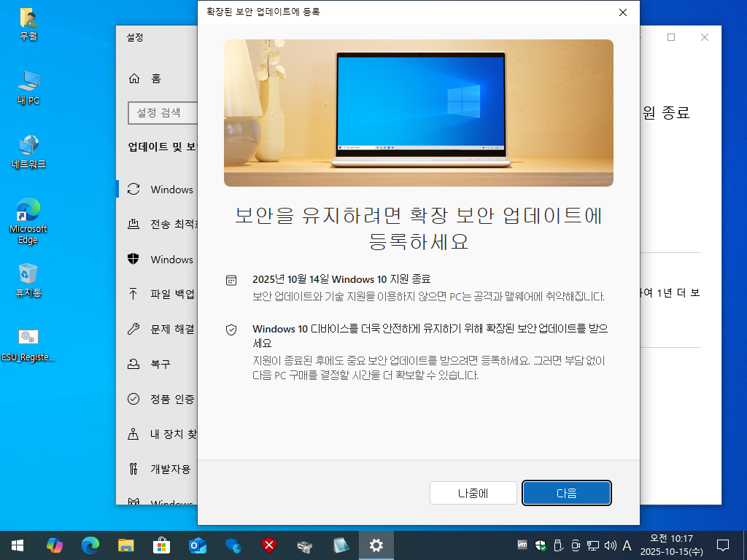Open 파일 백업 in Settings sidebar

point(158,294)
